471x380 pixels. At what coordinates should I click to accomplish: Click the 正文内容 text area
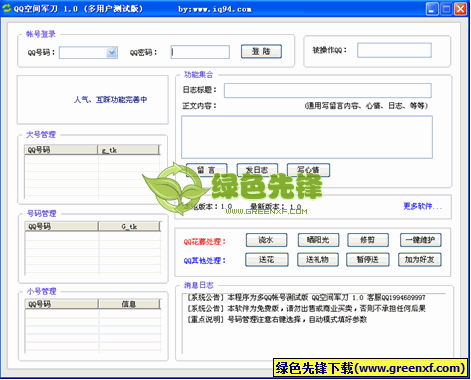coord(307,137)
